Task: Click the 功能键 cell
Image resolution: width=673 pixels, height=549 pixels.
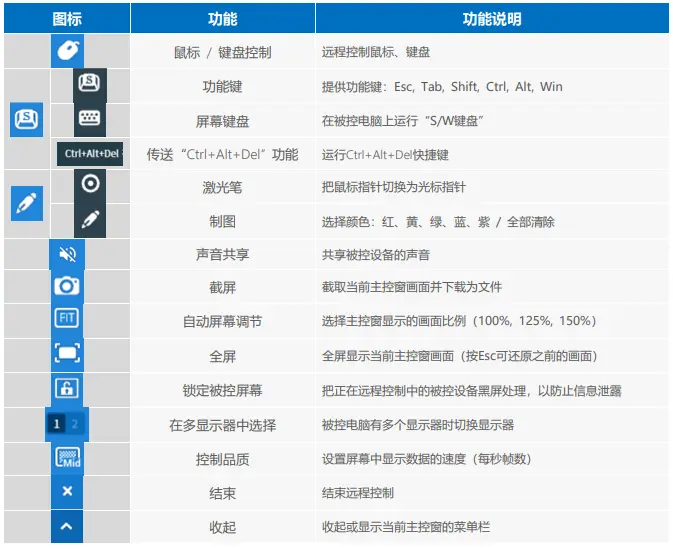Action: pyautogui.click(x=223, y=87)
